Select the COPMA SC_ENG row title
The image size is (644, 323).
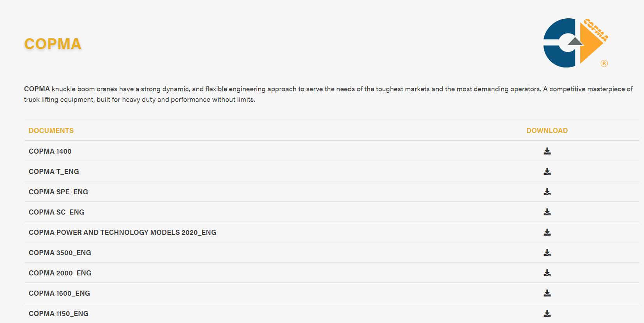tap(56, 212)
